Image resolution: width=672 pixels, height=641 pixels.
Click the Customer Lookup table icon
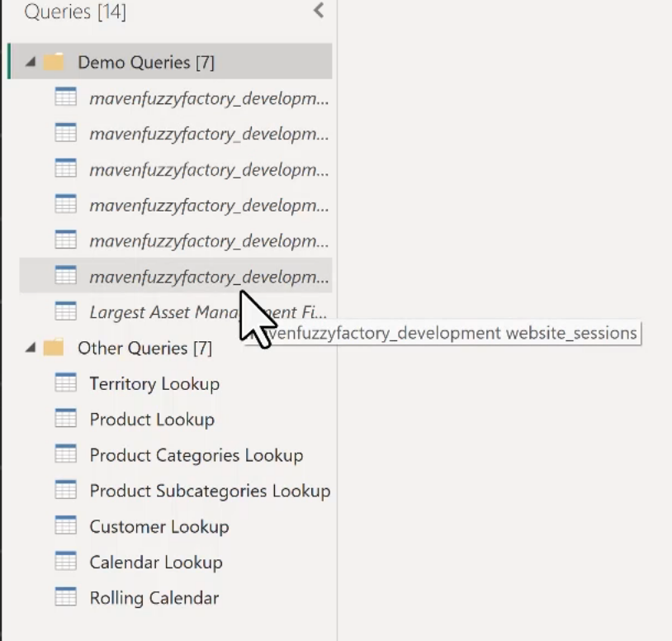tap(65, 526)
